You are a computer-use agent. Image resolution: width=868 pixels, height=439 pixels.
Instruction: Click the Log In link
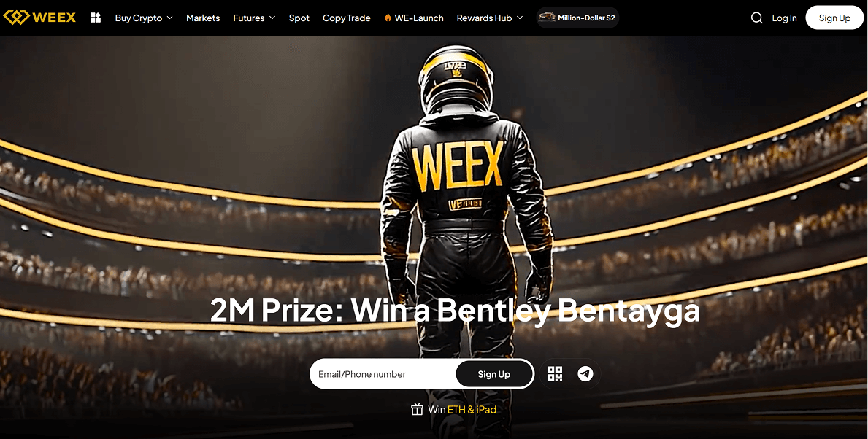pyautogui.click(x=784, y=18)
